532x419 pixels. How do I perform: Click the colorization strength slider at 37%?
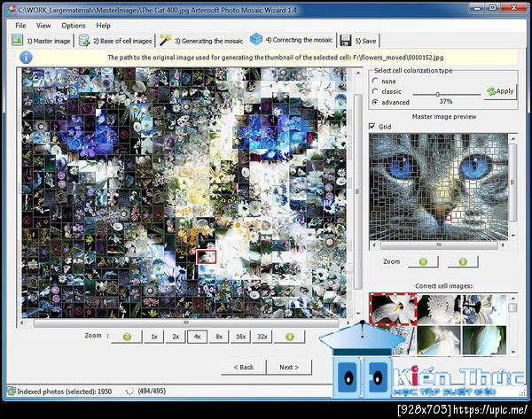[x=438, y=94]
